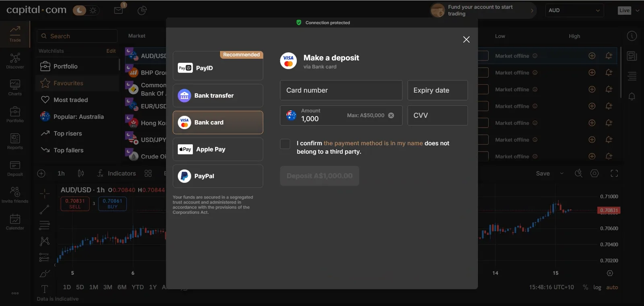Open the pie chart icon in header
The height and width of the screenshot is (306, 644).
point(142,10)
